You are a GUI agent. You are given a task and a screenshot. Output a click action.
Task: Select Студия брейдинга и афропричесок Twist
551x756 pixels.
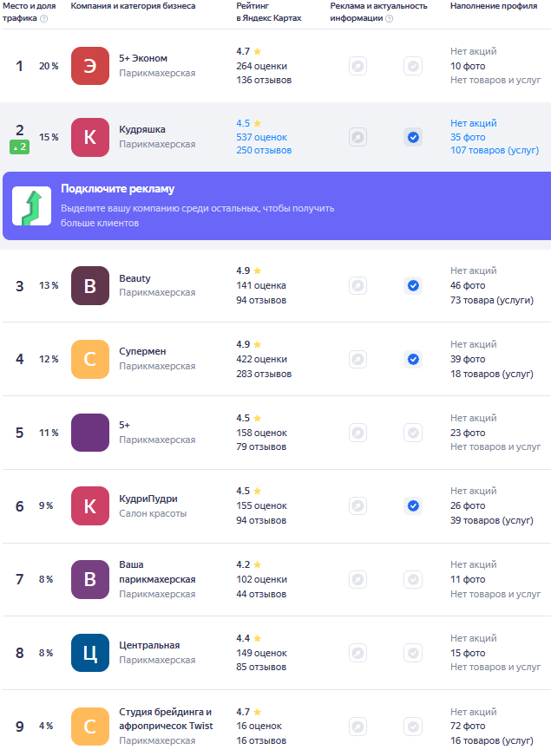pos(166,719)
